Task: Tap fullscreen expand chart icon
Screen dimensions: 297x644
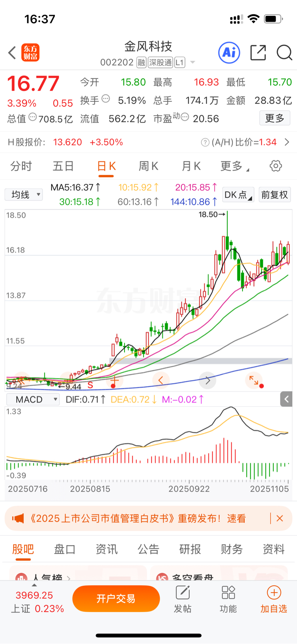Action: (x=254, y=381)
